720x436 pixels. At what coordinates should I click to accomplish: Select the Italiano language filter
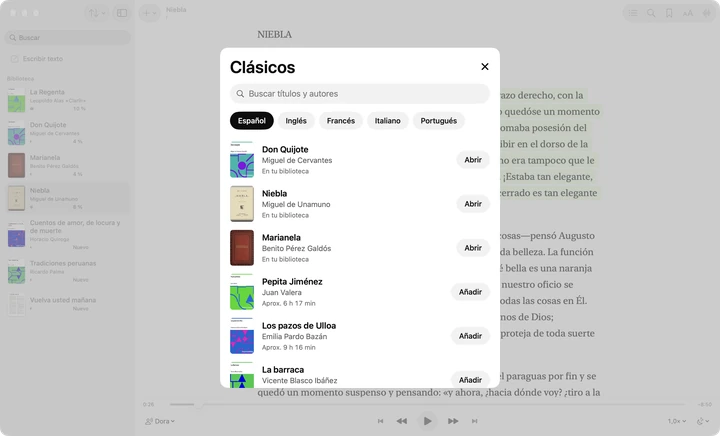click(x=388, y=121)
